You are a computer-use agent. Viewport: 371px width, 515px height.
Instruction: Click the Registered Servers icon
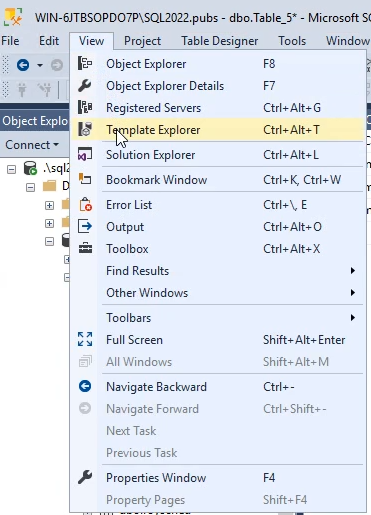[85, 107]
